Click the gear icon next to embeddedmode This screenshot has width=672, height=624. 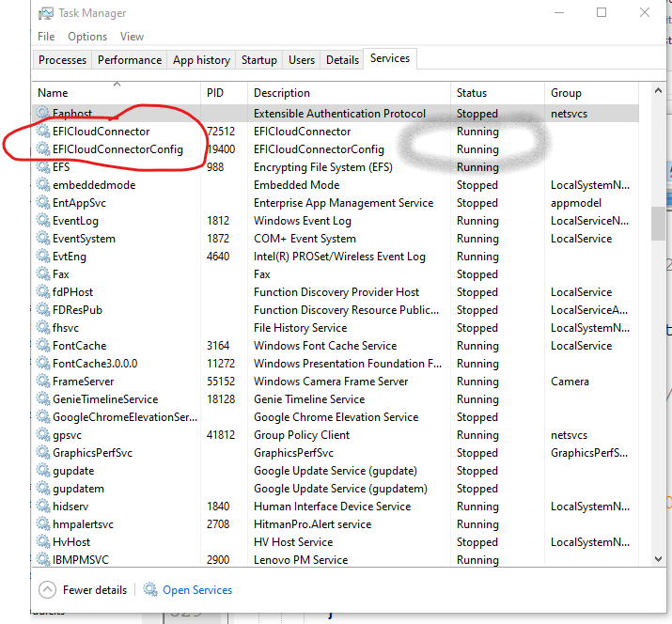click(x=43, y=184)
